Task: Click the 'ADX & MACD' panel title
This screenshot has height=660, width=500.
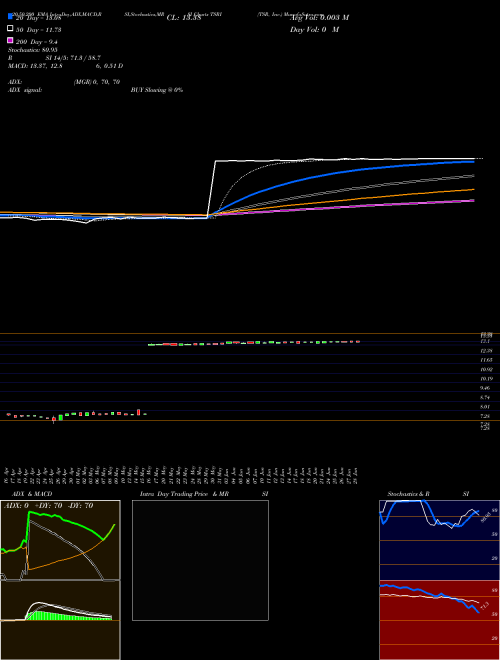Action: (x=32, y=494)
